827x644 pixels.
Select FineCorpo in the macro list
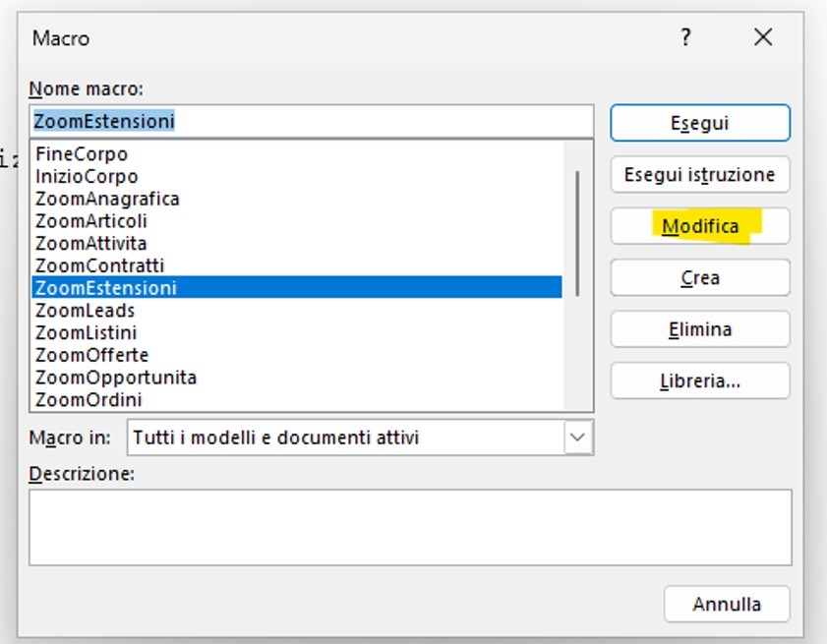(82, 154)
